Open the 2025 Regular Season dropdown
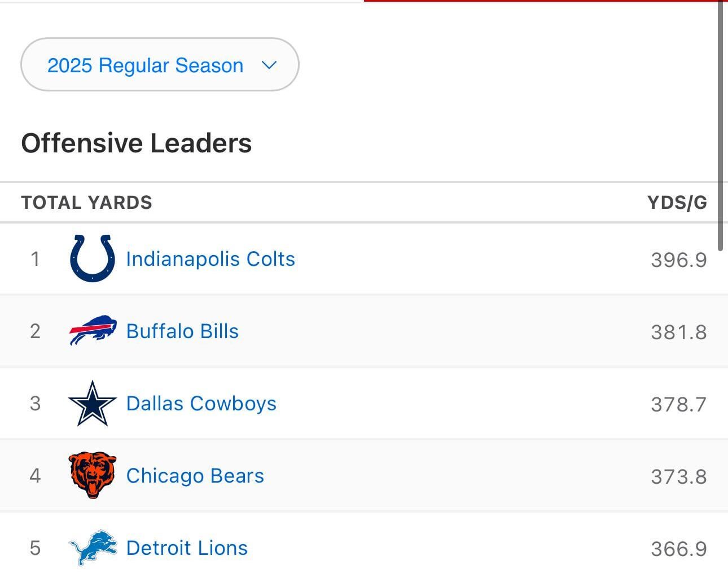This screenshot has height=578, width=728. pyautogui.click(x=160, y=64)
